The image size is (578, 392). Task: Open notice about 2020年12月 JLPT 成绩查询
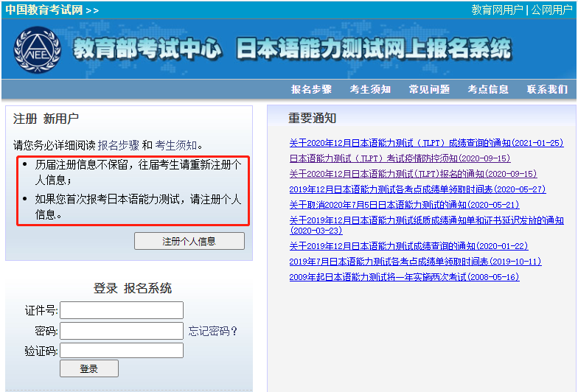(x=425, y=143)
